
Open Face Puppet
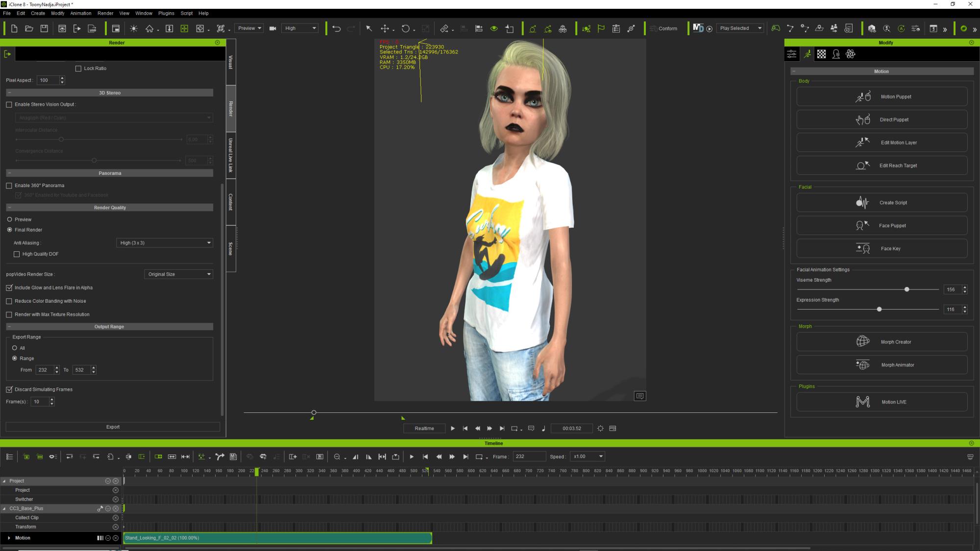[x=882, y=225]
